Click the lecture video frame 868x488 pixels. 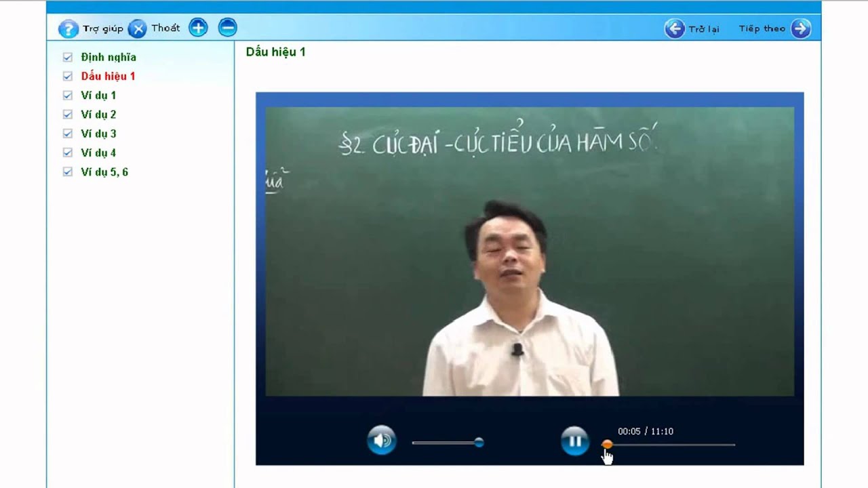[530, 251]
